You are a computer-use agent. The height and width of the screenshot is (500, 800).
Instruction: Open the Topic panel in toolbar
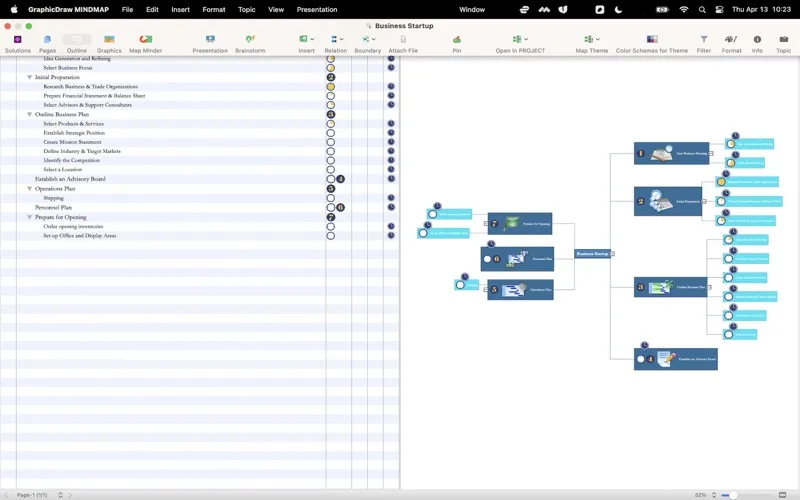[x=784, y=44]
